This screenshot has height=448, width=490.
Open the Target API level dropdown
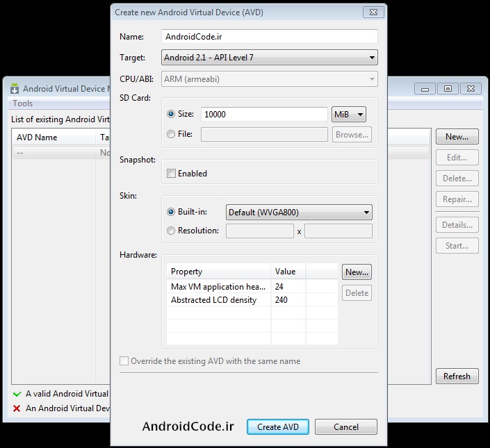point(270,58)
